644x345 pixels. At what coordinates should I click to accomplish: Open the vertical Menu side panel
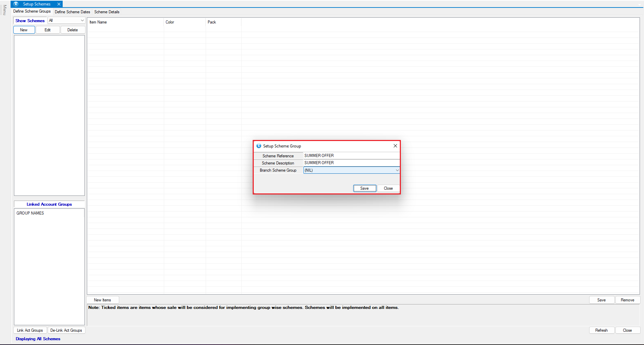click(x=5, y=10)
